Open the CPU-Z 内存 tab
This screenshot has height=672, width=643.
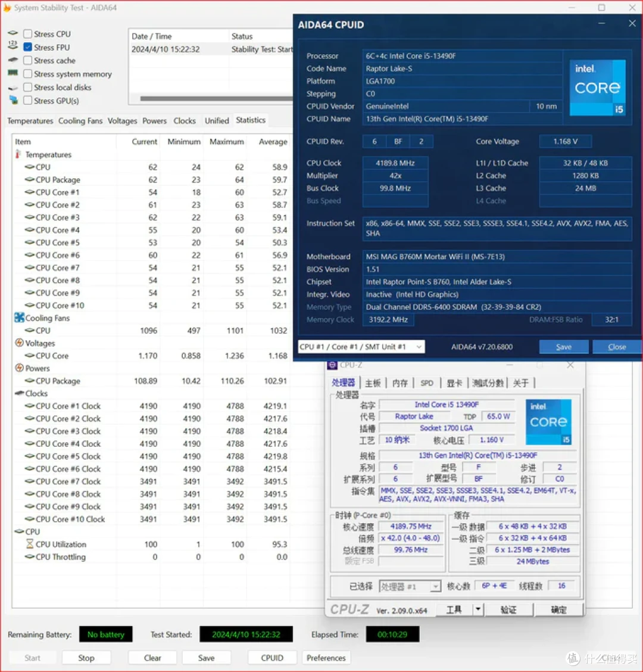pyautogui.click(x=400, y=382)
